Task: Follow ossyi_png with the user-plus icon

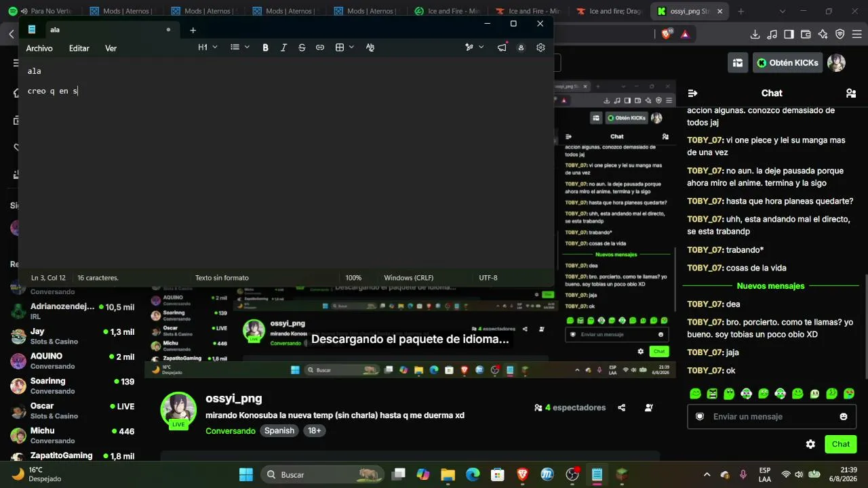Action: pos(649,407)
